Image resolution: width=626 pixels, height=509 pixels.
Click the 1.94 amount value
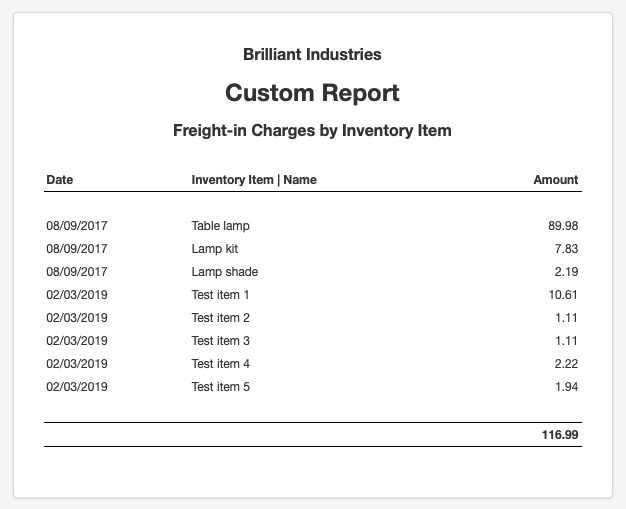tap(567, 387)
